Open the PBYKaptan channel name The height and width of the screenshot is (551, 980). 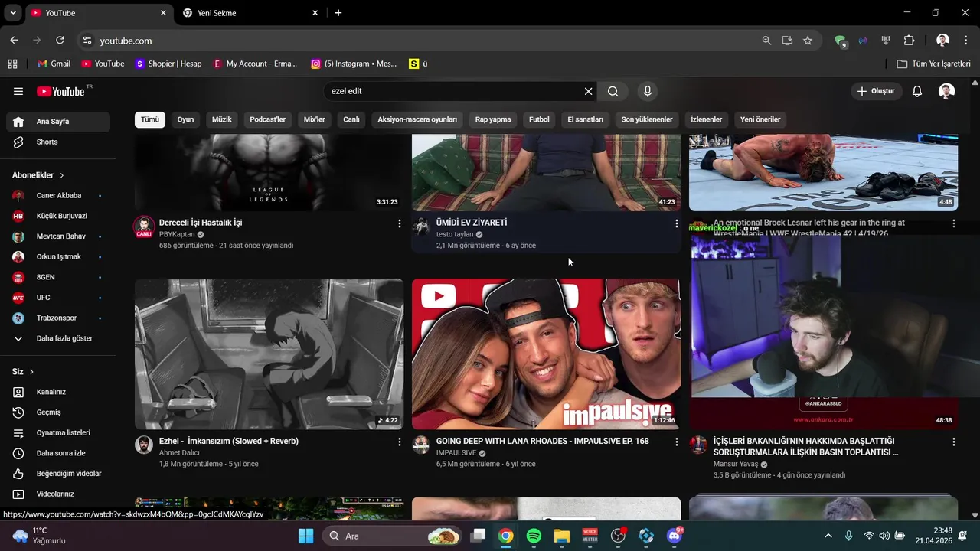click(177, 234)
